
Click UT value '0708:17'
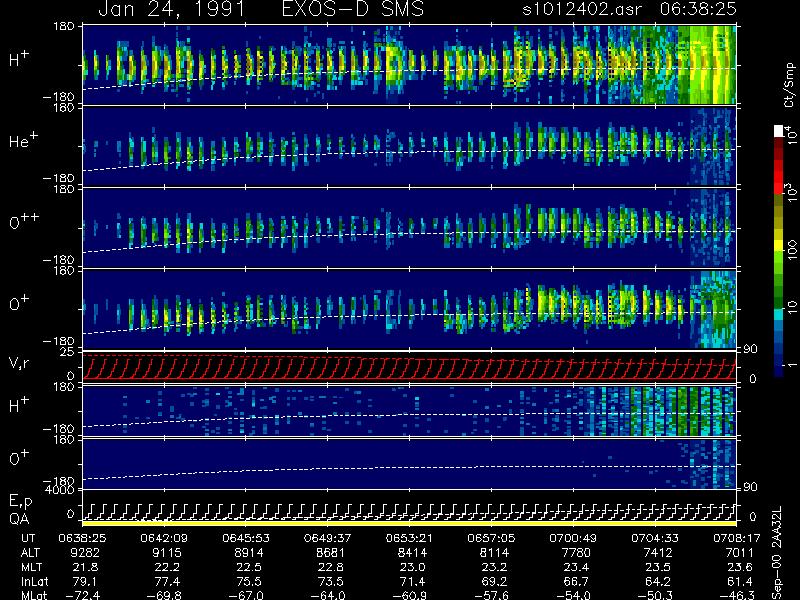point(738,538)
